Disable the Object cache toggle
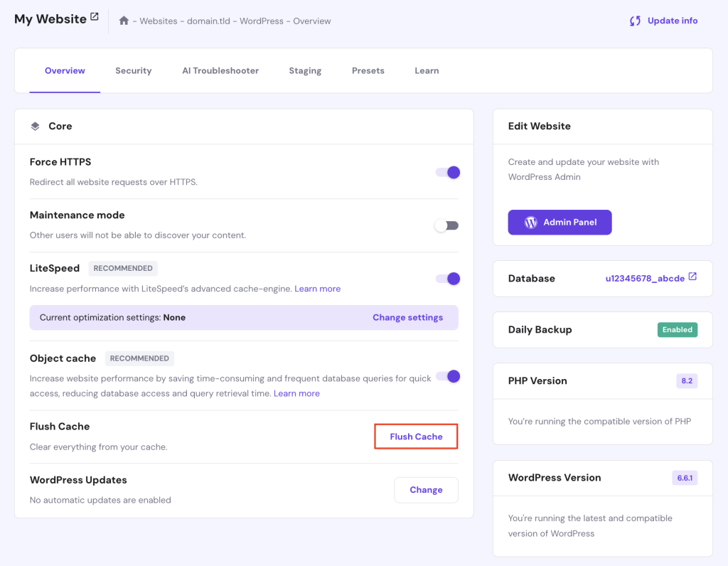The image size is (728, 566). (x=447, y=376)
